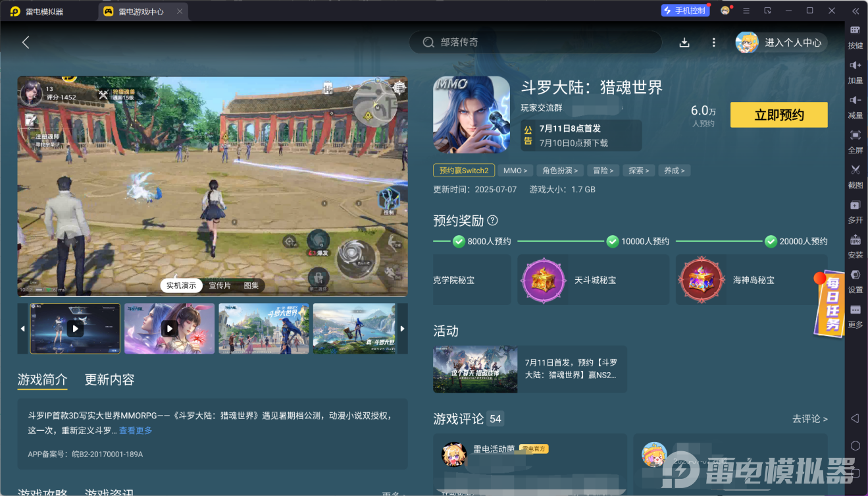Click the 克学院秘宝 reward card
The height and width of the screenshot is (496, 868).
pos(472,280)
